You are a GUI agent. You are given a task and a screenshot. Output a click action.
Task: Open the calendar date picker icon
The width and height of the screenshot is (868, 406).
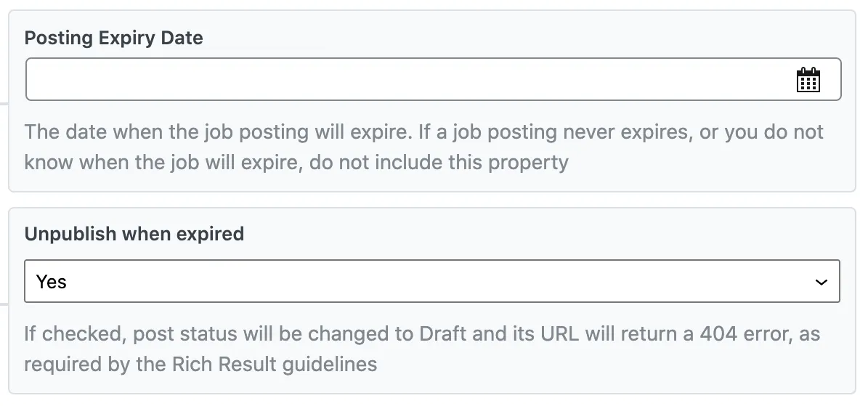coord(808,80)
